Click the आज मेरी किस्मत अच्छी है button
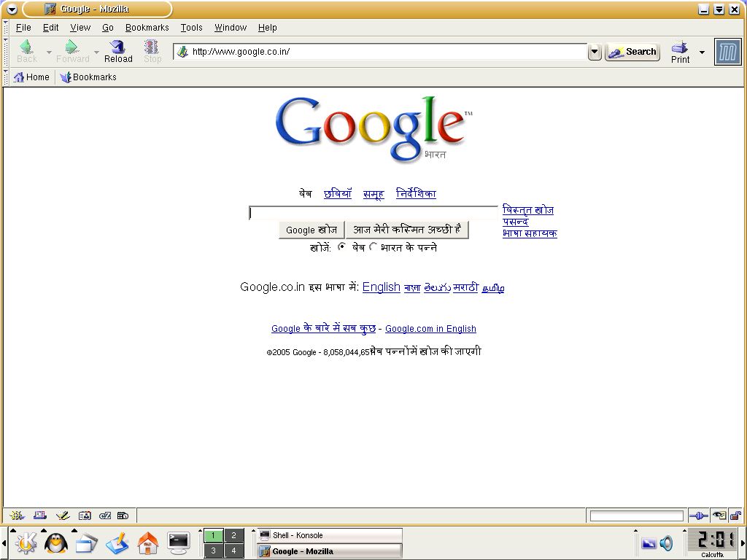The width and height of the screenshot is (747, 560). [407, 230]
